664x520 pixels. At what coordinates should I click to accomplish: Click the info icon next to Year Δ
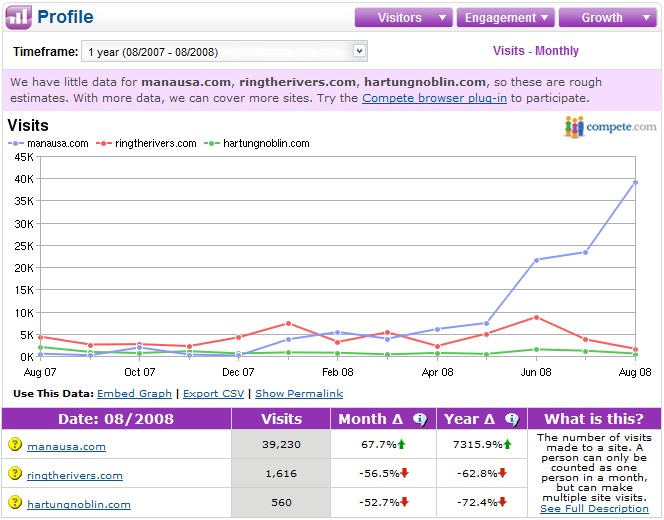point(511,419)
